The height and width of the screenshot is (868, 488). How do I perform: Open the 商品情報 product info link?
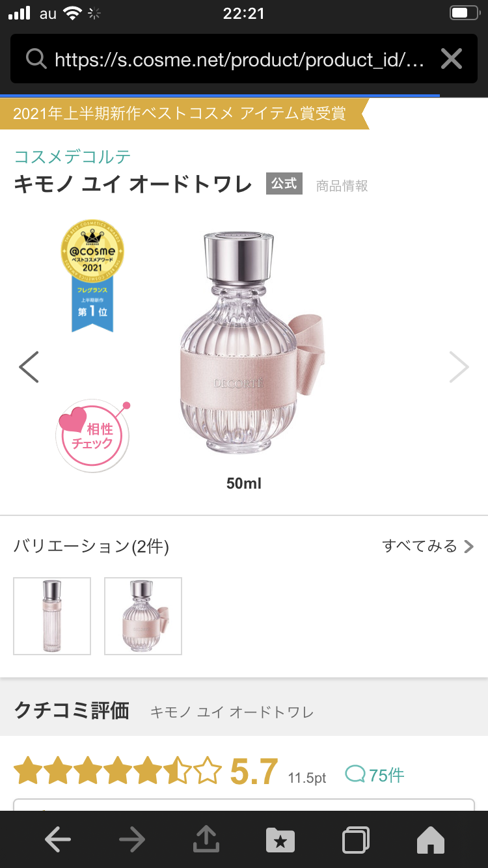(x=342, y=186)
